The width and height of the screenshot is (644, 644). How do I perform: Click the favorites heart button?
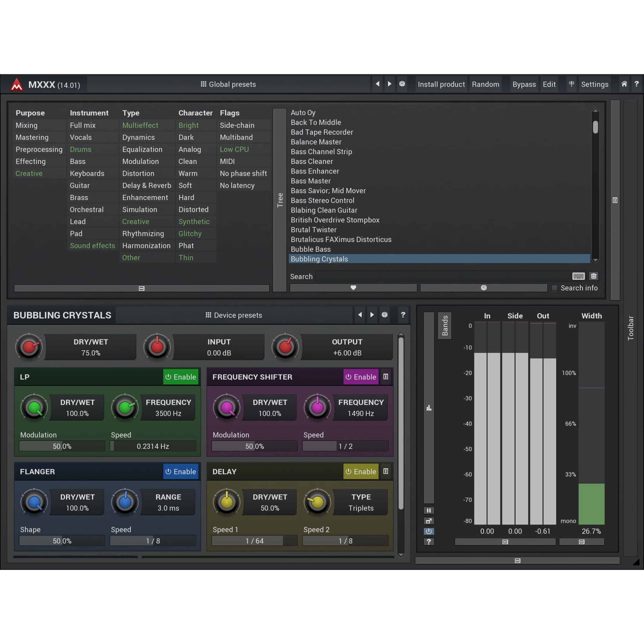(353, 288)
